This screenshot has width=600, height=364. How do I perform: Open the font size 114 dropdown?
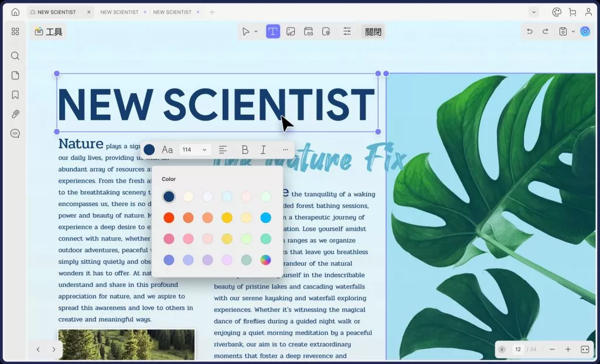195,150
